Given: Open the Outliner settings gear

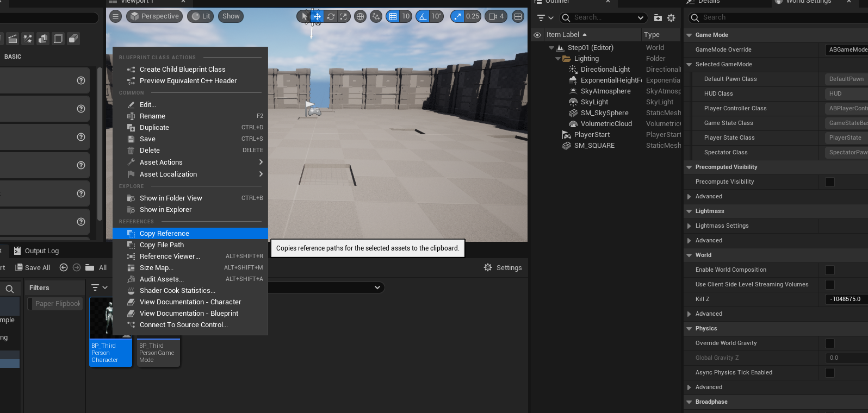Looking at the screenshot, I should coord(671,18).
